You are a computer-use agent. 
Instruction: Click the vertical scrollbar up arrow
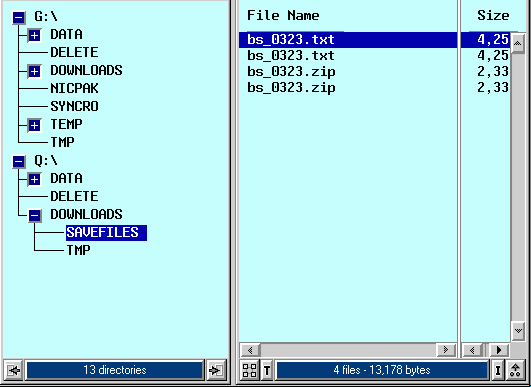pyautogui.click(x=518, y=43)
